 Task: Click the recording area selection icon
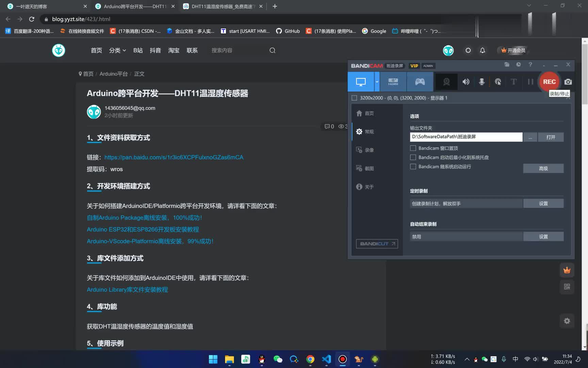pos(354,98)
